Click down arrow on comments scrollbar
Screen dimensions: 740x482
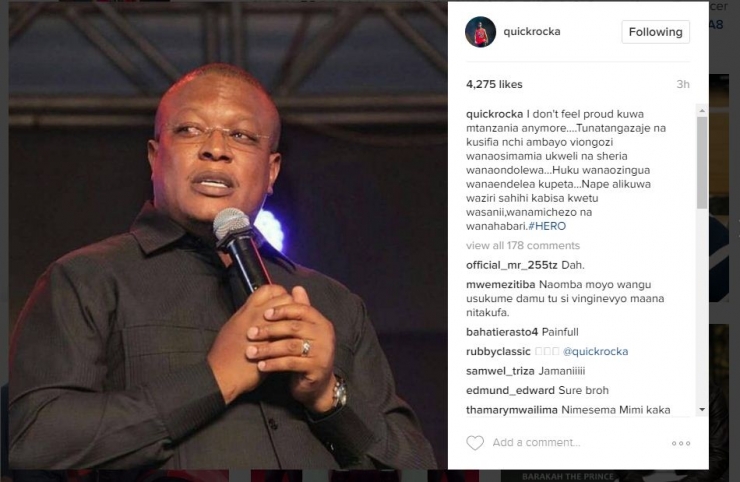point(702,410)
